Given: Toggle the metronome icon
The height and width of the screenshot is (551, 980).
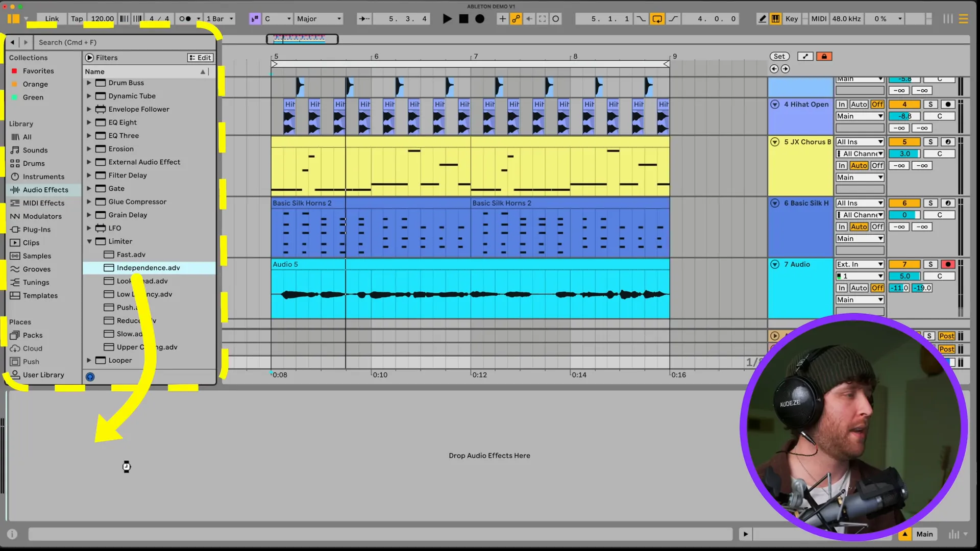Looking at the screenshot, I should point(185,19).
